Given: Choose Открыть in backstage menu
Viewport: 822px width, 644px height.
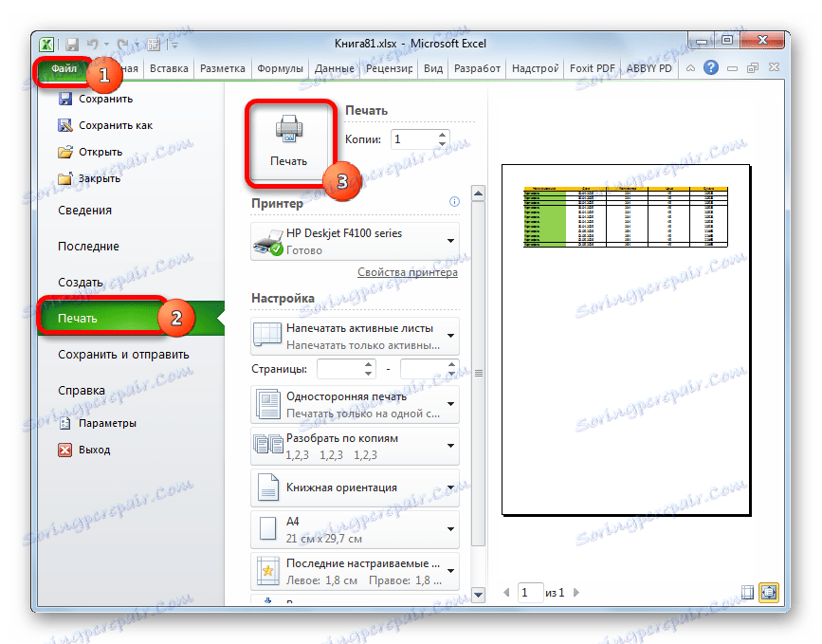Looking at the screenshot, I should point(90,152).
